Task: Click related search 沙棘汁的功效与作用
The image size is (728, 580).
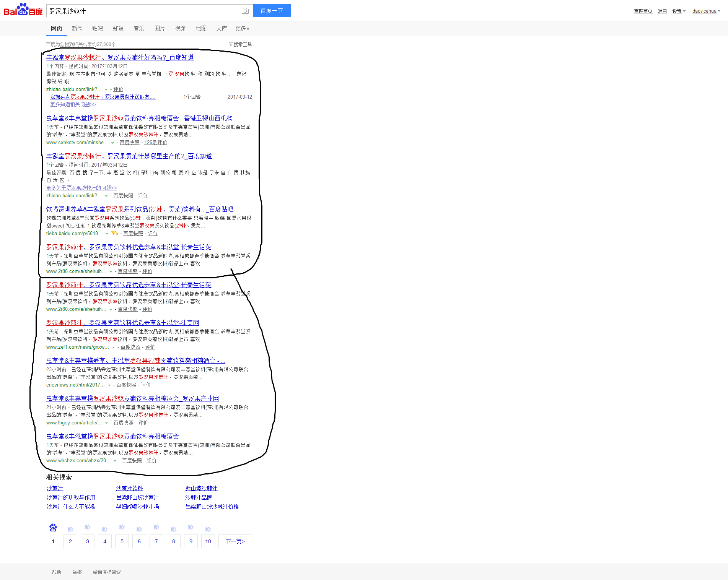Action: (x=71, y=497)
